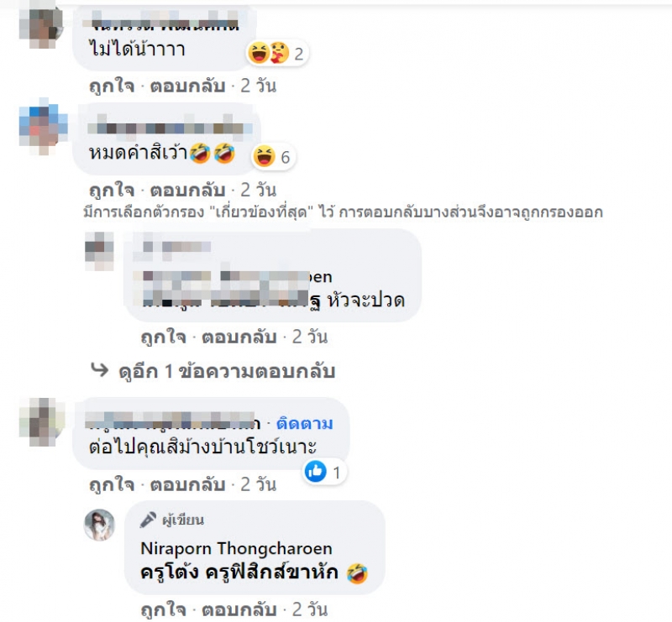Open the thumbs-up reaction with count 1
The width and height of the screenshot is (672, 622).
[324, 472]
